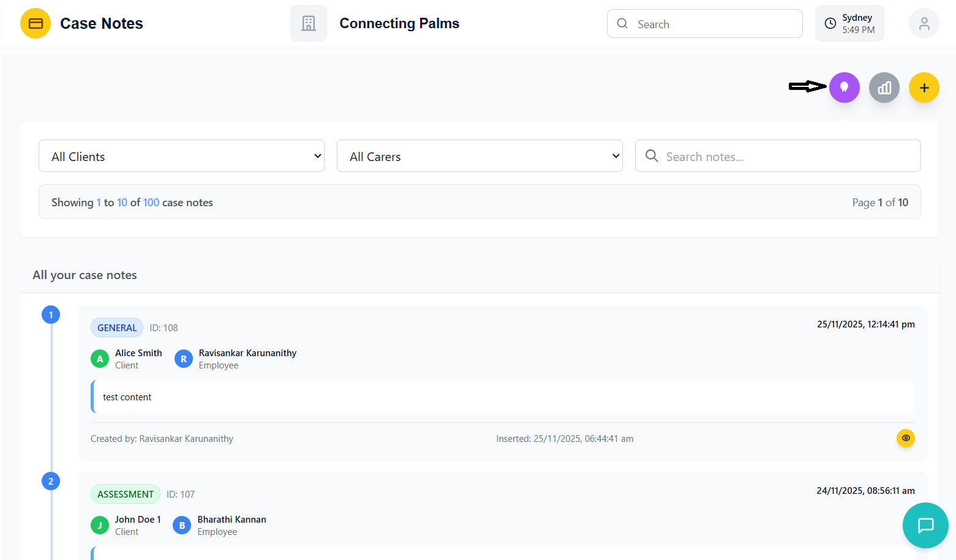
Task: Click the GENERAL tag on note 108
Action: tap(117, 328)
